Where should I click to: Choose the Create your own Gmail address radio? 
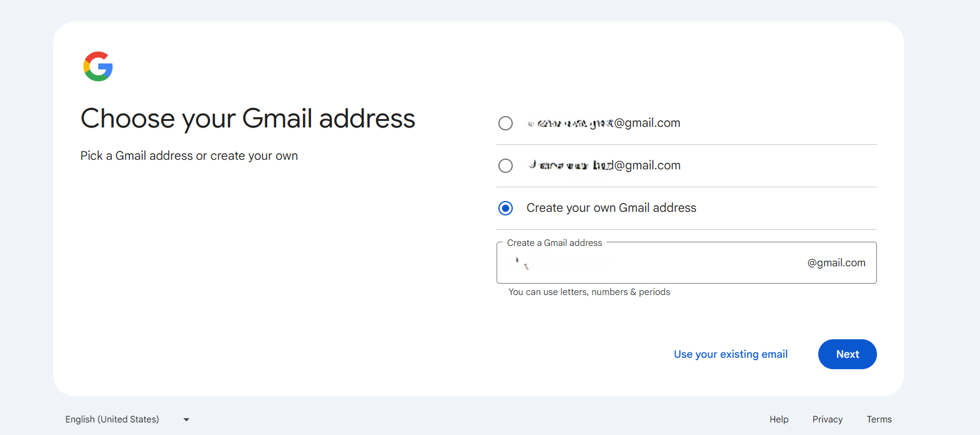click(506, 208)
